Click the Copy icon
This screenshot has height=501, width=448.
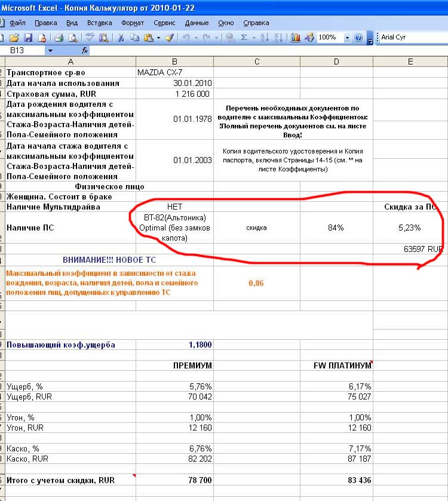[x=134, y=38]
